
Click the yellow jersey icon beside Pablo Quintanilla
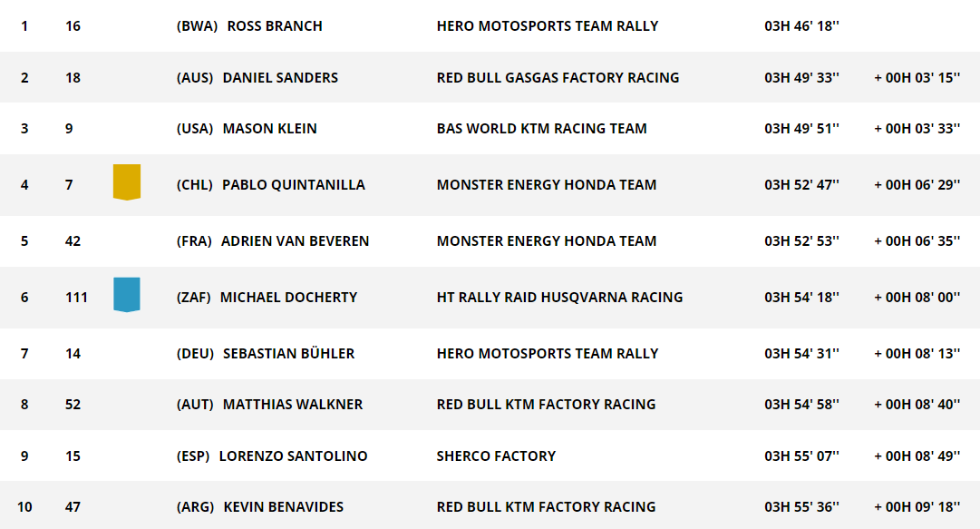click(127, 182)
